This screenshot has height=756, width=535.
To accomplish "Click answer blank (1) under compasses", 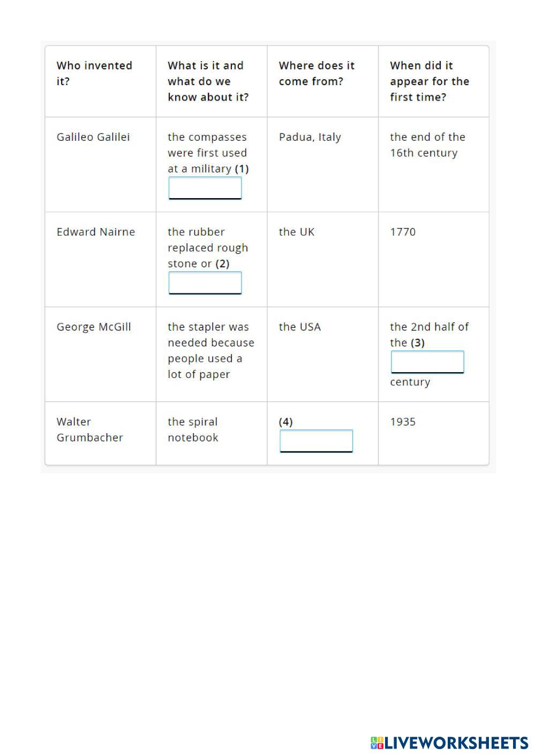I will pos(205,188).
